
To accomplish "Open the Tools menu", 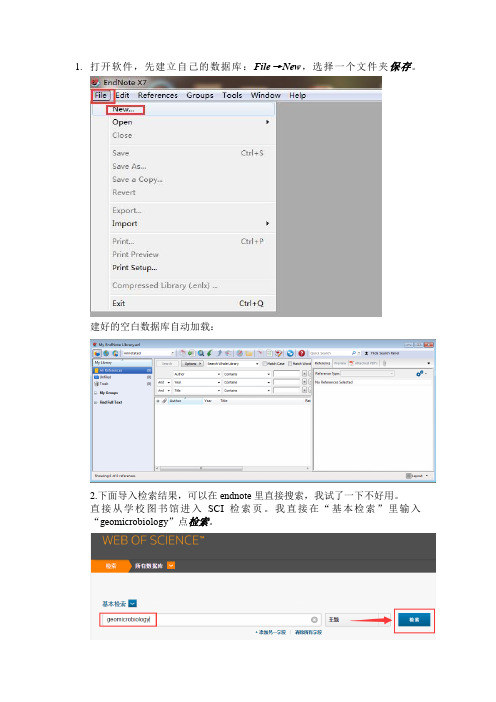I will (232, 95).
